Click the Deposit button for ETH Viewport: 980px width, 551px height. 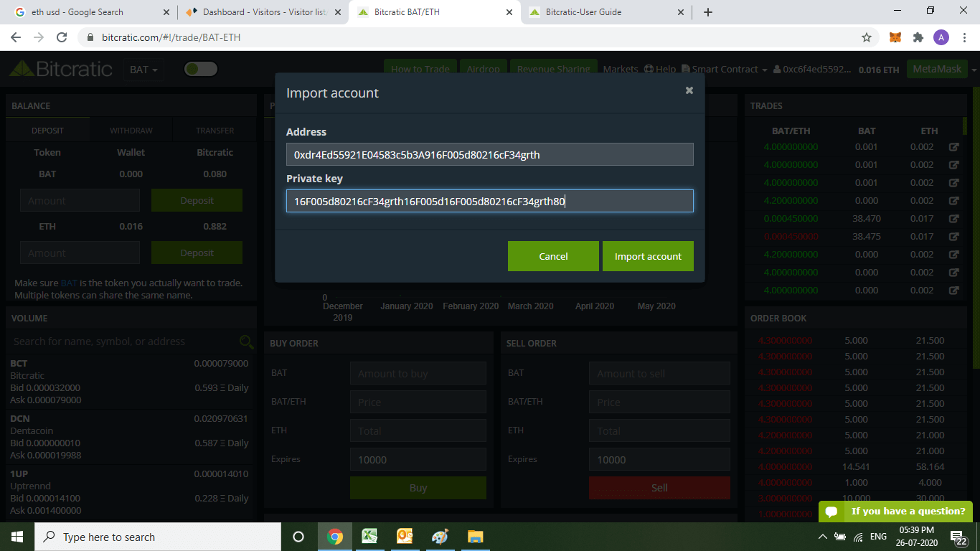[x=197, y=253]
